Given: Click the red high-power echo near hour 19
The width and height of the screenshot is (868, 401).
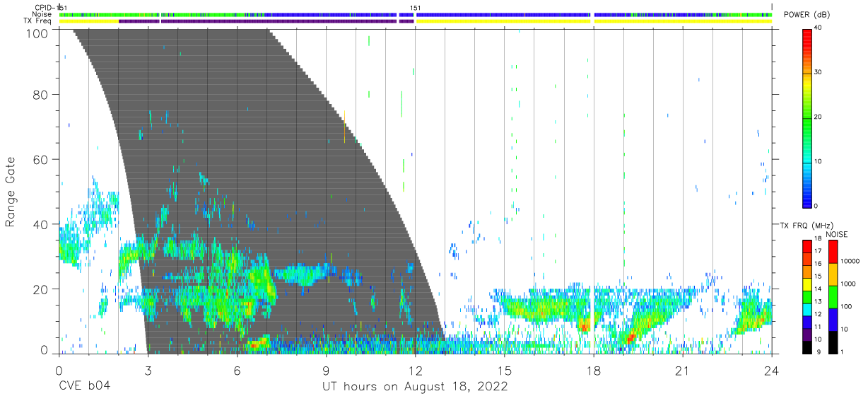Looking at the screenshot, I should 629,338.
